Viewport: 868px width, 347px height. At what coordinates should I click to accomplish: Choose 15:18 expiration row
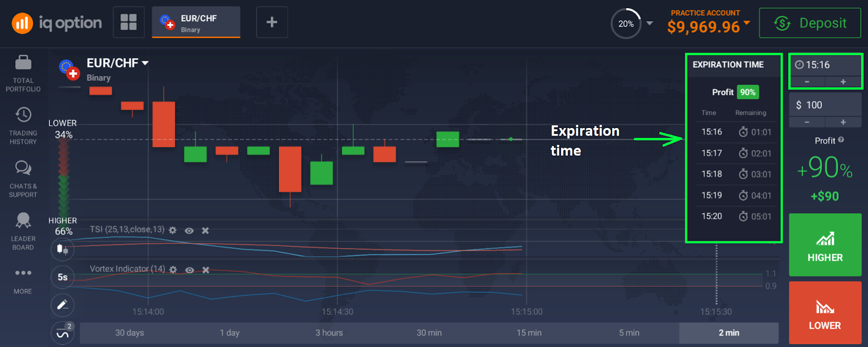pos(736,174)
